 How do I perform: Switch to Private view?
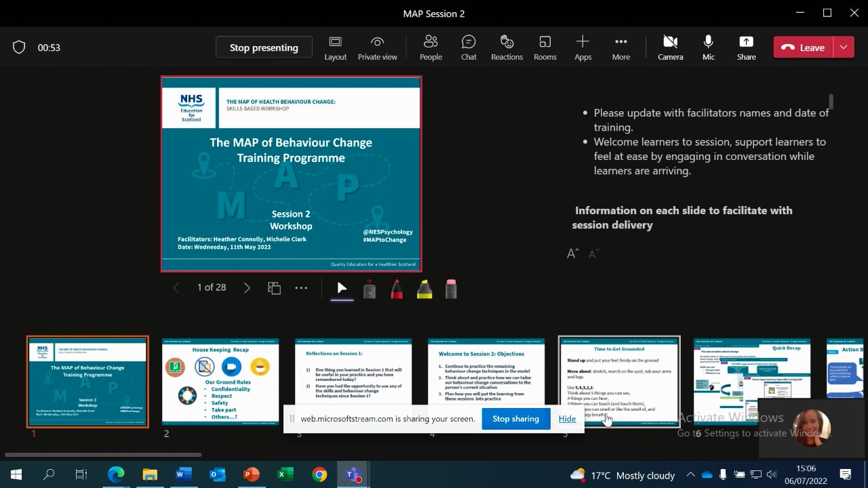click(378, 47)
